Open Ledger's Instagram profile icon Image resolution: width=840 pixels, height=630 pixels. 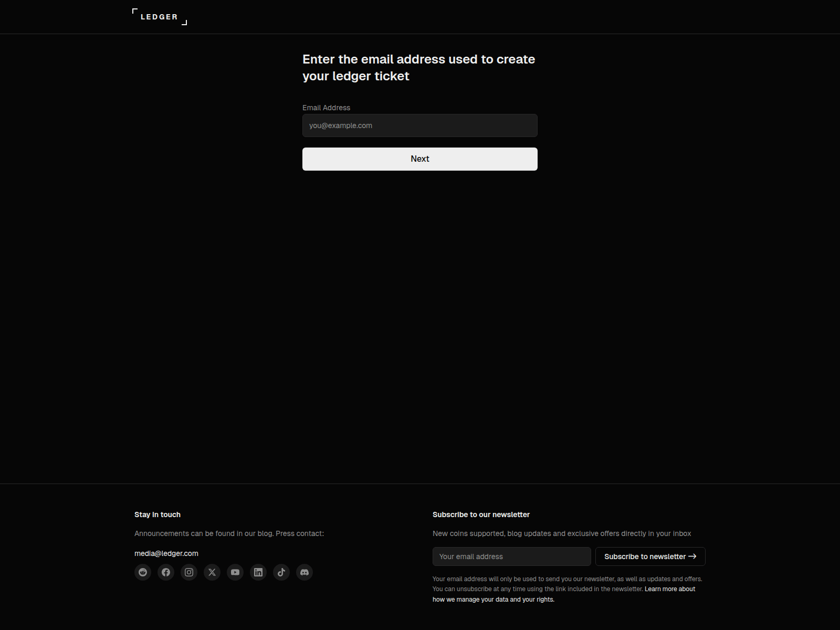(x=189, y=572)
